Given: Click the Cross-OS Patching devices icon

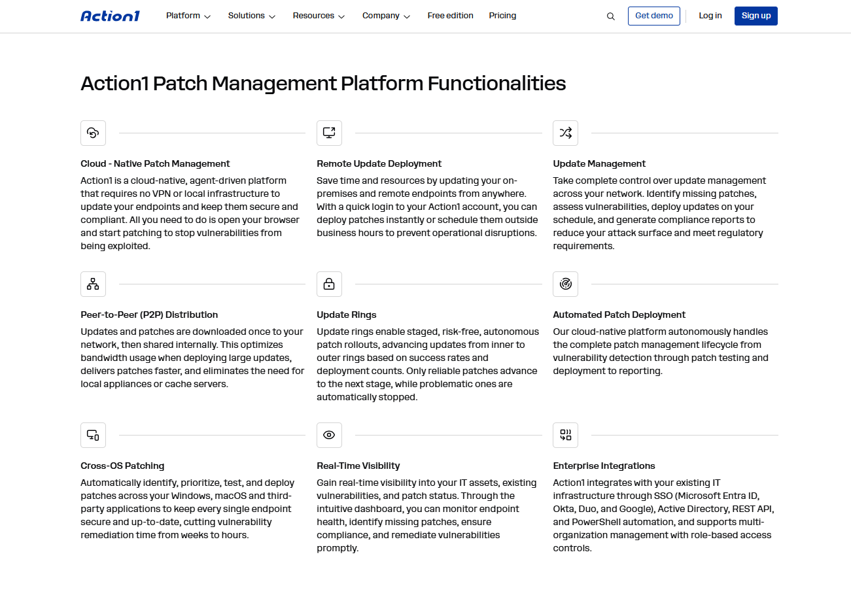Looking at the screenshot, I should click(x=93, y=435).
